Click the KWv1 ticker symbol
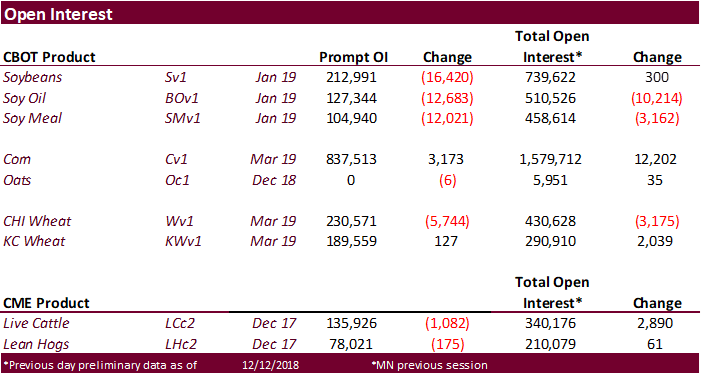Viewport: 701px width, 375px height. [x=183, y=241]
